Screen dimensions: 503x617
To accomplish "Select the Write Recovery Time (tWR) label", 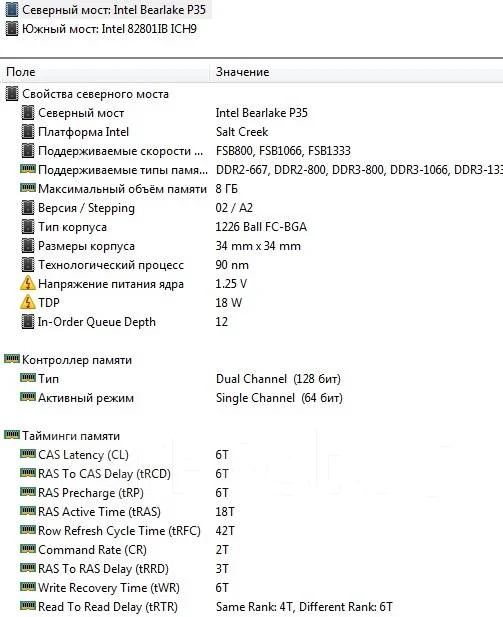I will point(109,588).
